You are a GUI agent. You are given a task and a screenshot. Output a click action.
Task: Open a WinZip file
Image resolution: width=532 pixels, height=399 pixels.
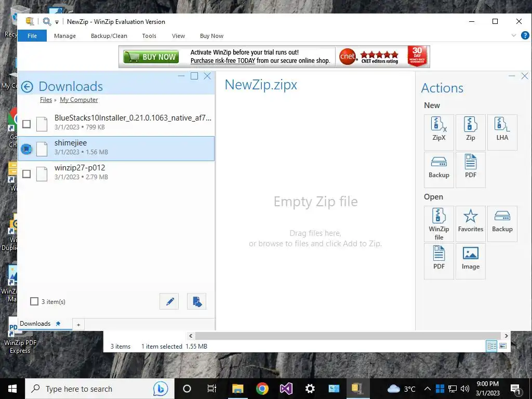pos(438,224)
